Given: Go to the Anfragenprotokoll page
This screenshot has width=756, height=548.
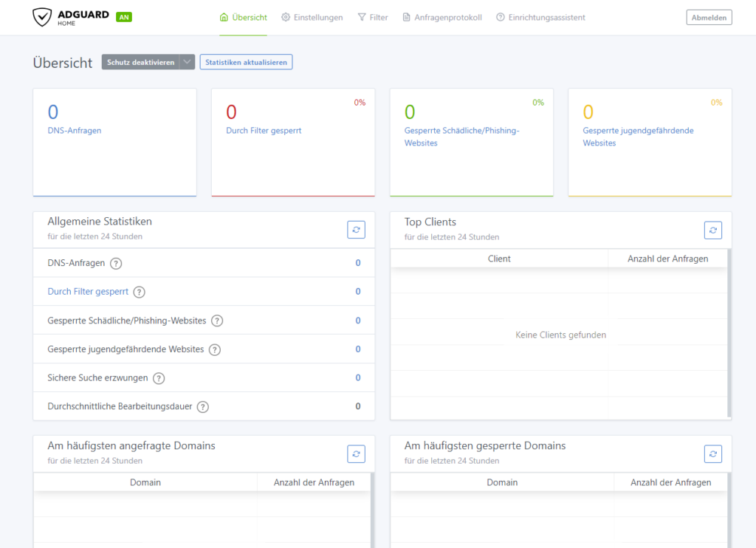Looking at the screenshot, I should (442, 18).
